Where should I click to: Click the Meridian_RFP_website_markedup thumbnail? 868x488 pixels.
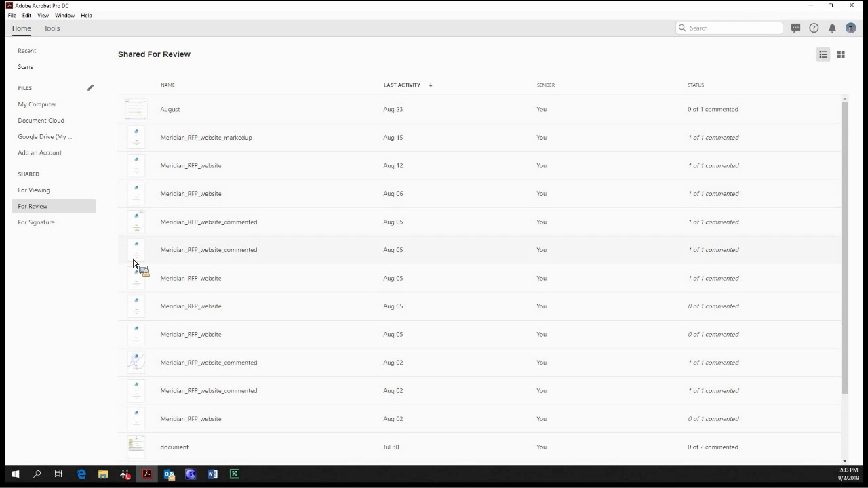(136, 138)
